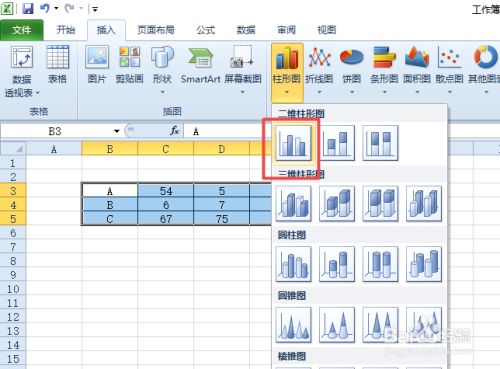Choose the 3-D stacked column chart
This screenshot has width=500, height=369.
[337, 204]
